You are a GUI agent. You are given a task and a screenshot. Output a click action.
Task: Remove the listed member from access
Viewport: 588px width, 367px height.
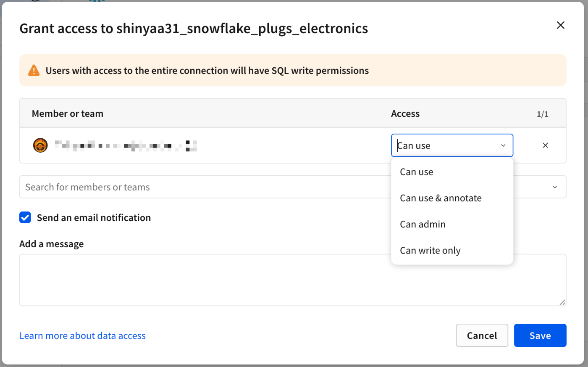point(545,145)
